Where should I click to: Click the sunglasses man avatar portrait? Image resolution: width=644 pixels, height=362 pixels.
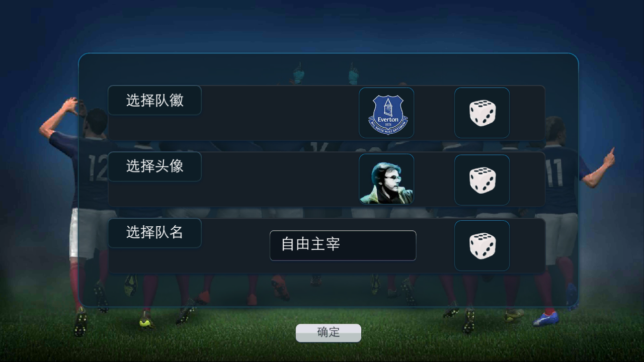386,179
